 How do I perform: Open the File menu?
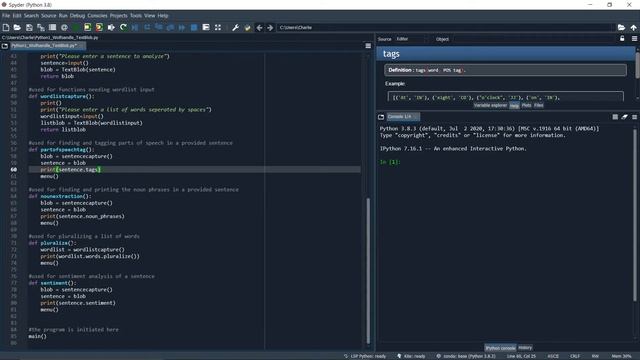[6, 16]
